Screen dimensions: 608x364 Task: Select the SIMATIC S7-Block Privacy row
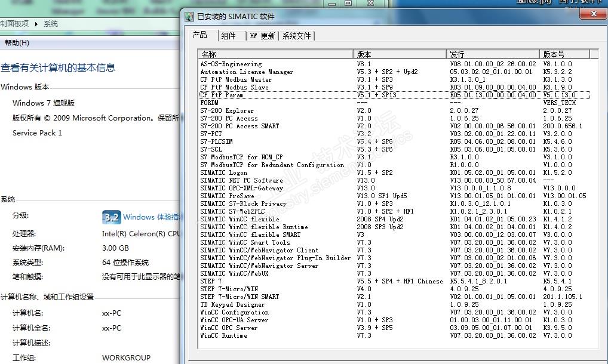pos(394,203)
